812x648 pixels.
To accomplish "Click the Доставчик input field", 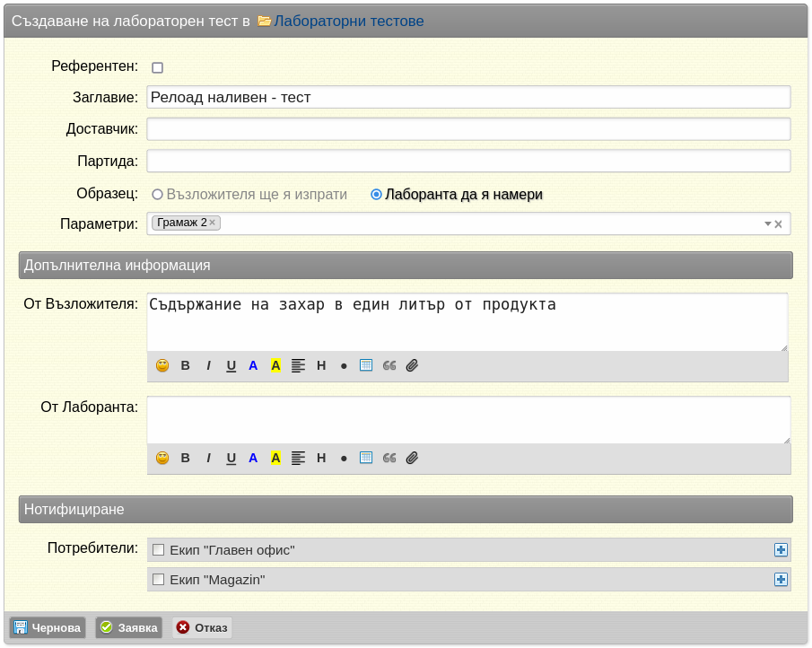I will click(x=468, y=129).
